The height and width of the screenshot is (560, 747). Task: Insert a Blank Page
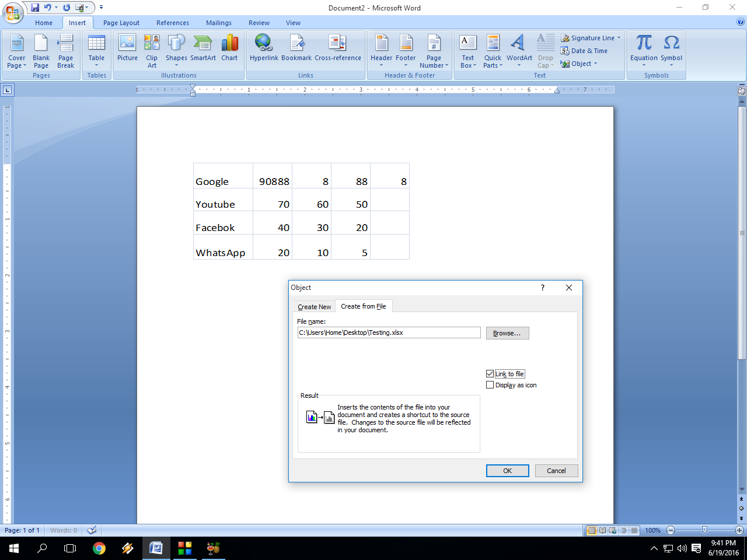click(x=41, y=52)
